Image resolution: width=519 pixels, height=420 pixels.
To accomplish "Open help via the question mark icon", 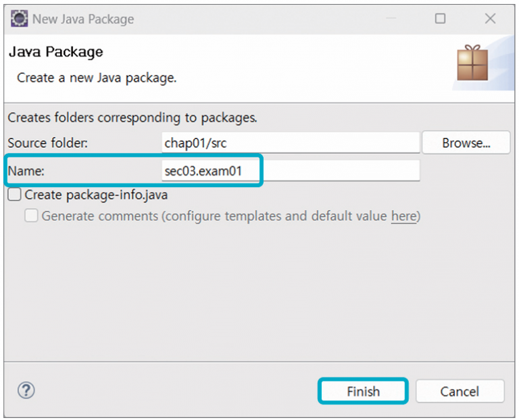I will pos(26,390).
